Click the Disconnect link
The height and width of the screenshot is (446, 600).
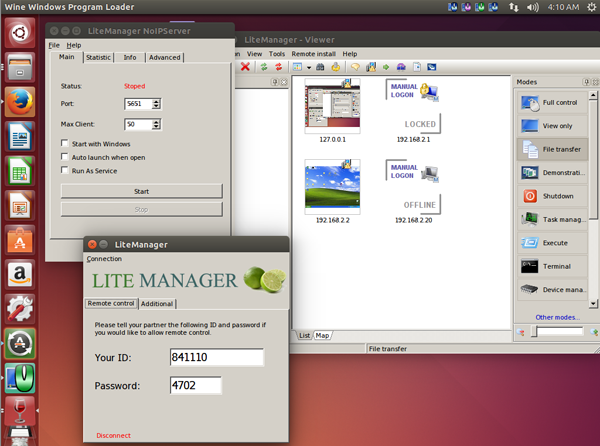pos(113,435)
